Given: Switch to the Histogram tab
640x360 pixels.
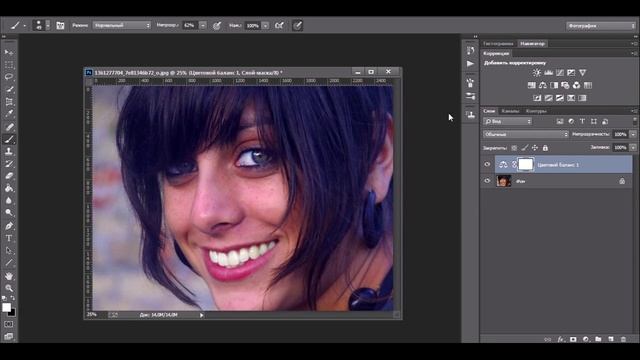Looking at the screenshot, I should pyautogui.click(x=498, y=44).
